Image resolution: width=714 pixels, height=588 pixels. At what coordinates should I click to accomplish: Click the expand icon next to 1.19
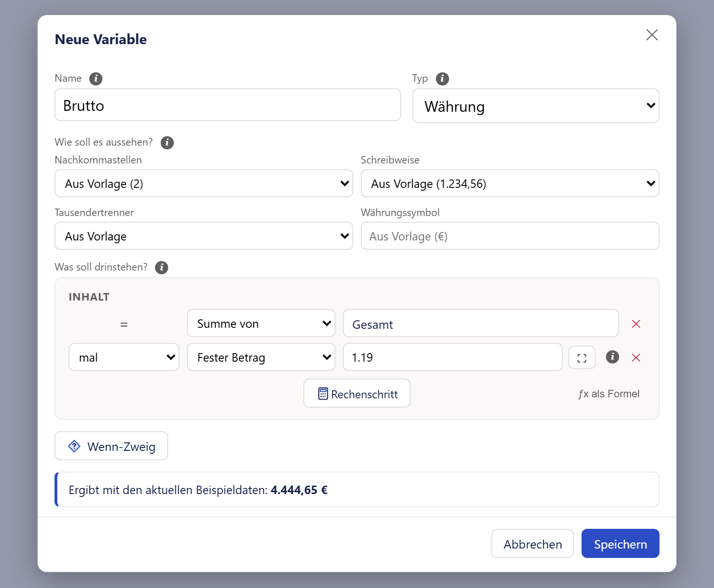coord(582,358)
